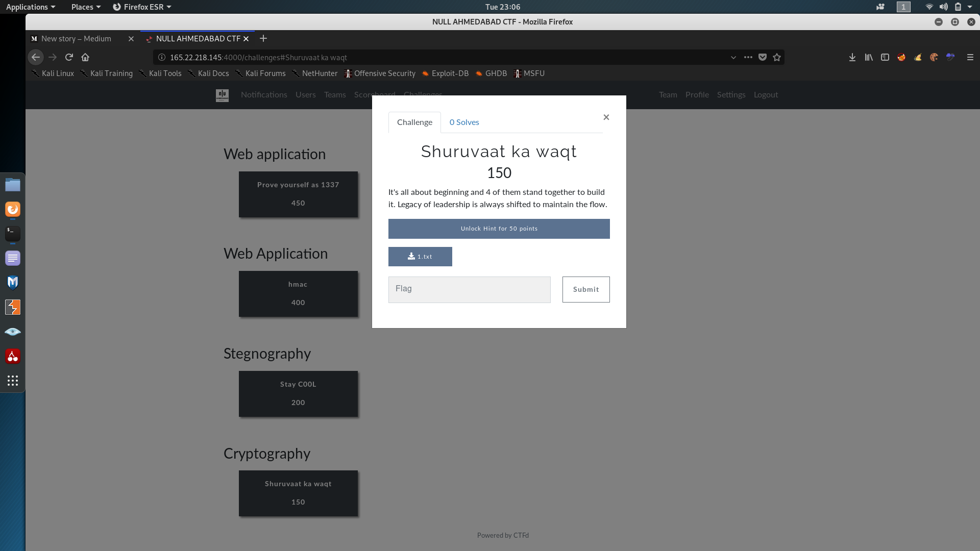Switch to the 0 Solves tab
Image resolution: width=980 pixels, height=551 pixels.
pos(464,122)
